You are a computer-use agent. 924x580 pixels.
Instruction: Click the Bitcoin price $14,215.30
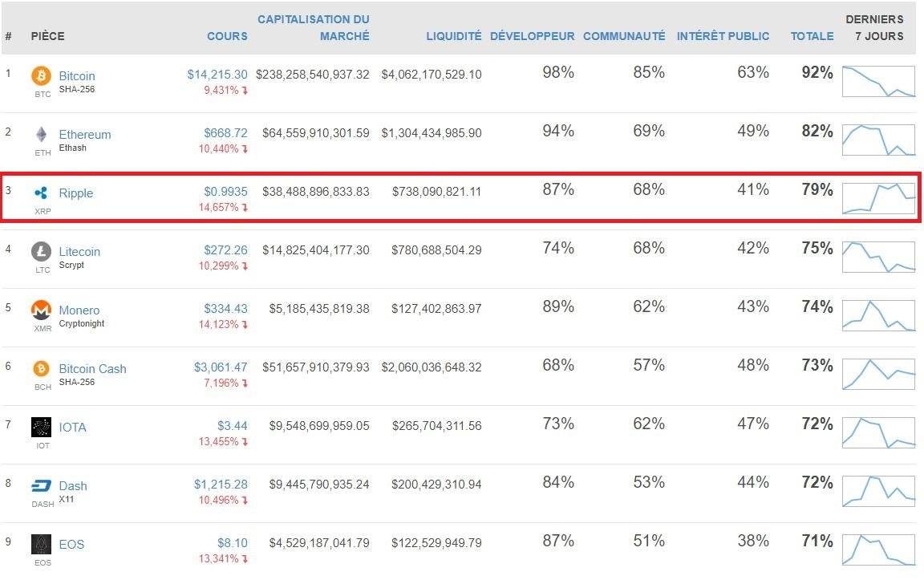click(x=217, y=75)
